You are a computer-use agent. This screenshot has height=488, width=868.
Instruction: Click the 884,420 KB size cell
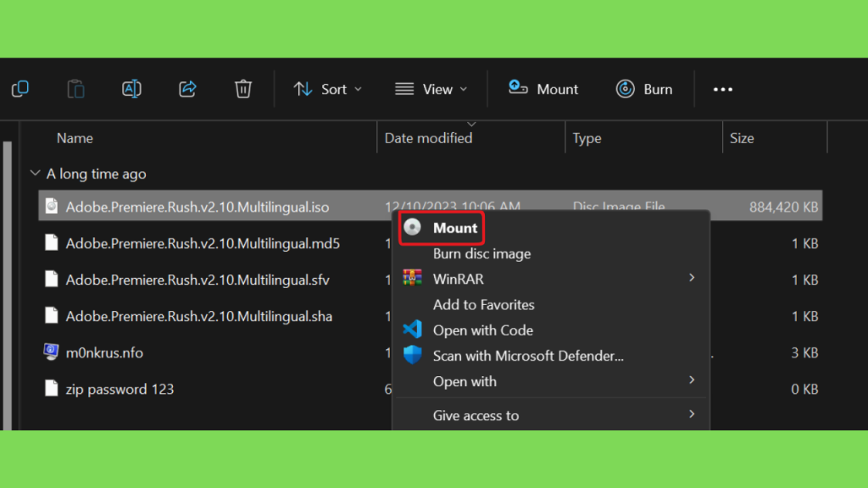pos(783,207)
